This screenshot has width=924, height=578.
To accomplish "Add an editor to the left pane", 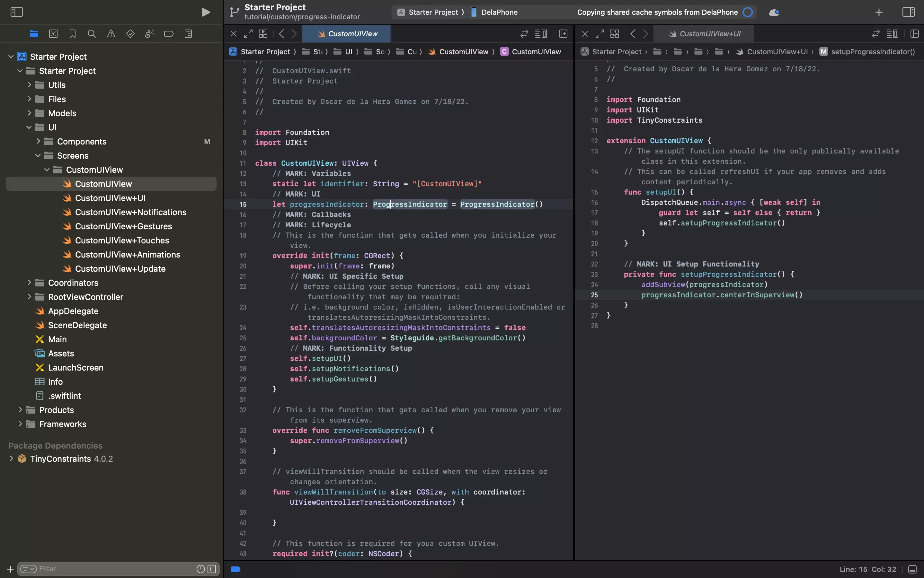I will coord(563,34).
